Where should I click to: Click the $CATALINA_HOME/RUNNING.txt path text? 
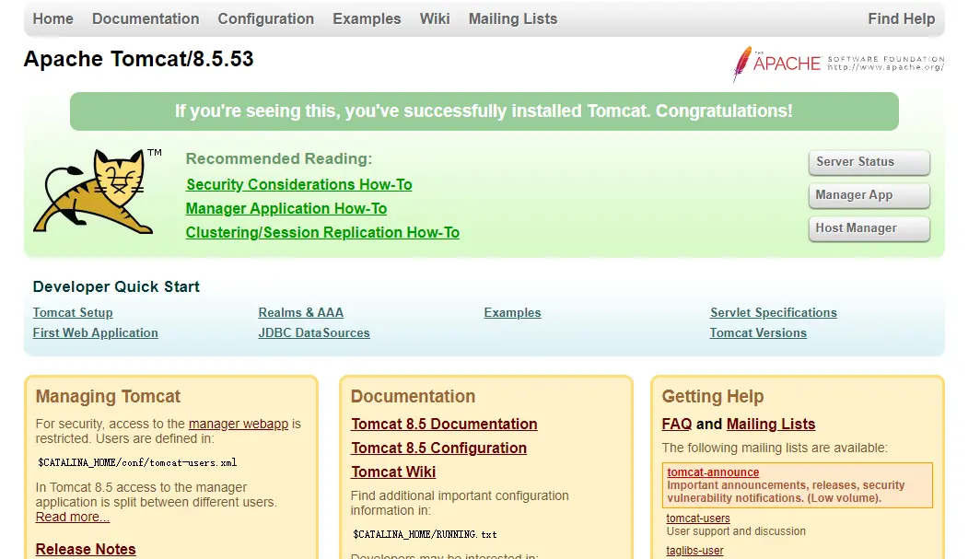tap(425, 535)
